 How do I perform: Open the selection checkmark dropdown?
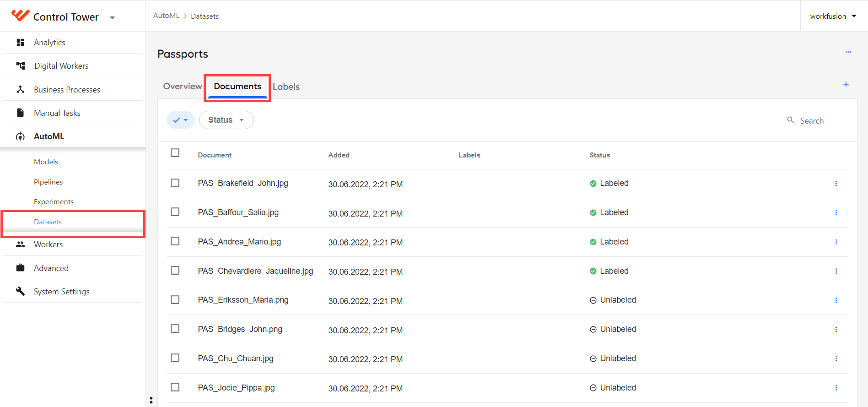point(181,120)
